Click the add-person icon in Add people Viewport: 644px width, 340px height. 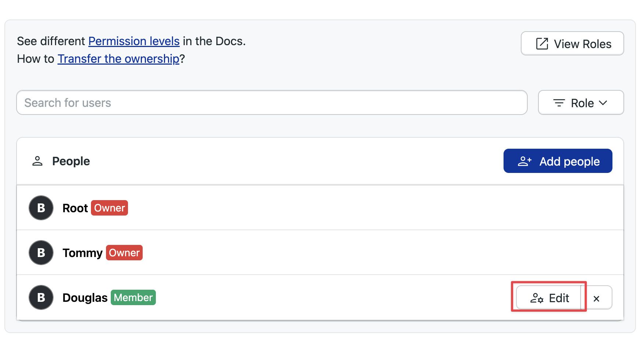524,161
